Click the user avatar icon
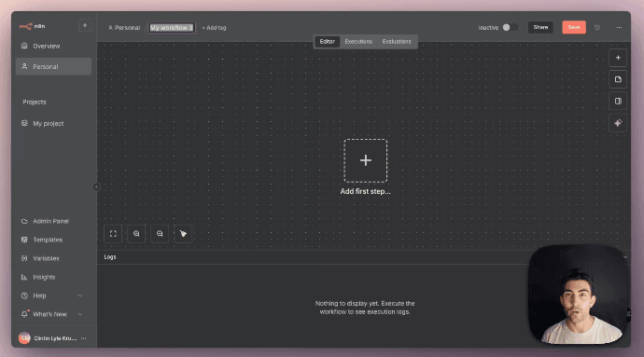This screenshot has height=357, width=644. [x=24, y=338]
